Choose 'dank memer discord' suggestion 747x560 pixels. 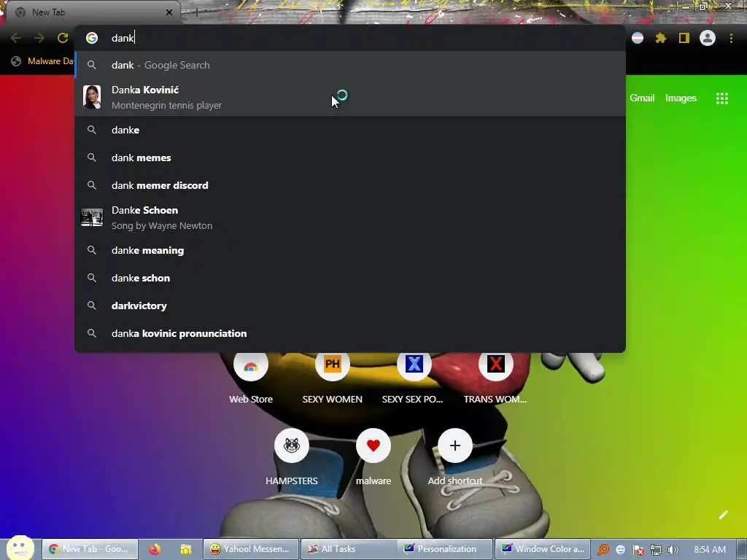click(350, 185)
